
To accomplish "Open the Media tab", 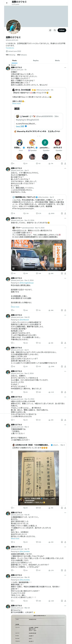I will (x=57, y=61).
